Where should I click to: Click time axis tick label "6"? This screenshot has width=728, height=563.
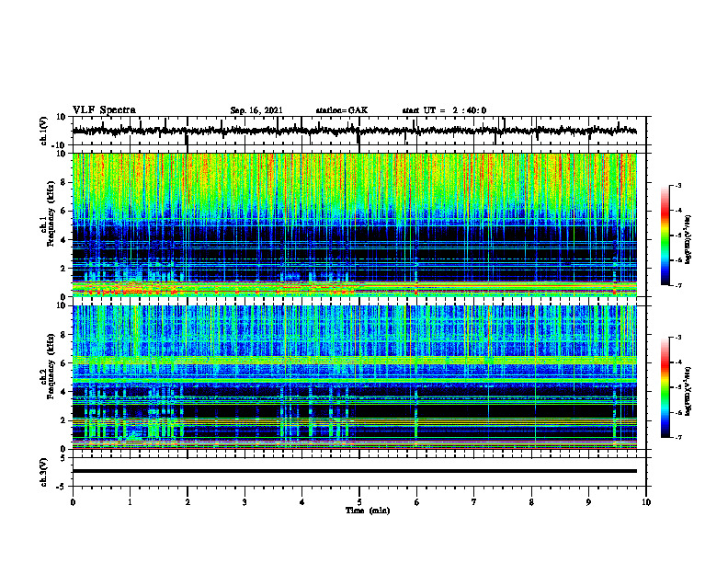[416, 502]
